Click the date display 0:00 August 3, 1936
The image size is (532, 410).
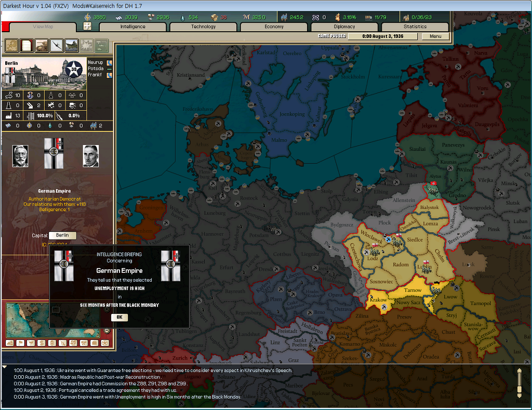click(x=383, y=36)
